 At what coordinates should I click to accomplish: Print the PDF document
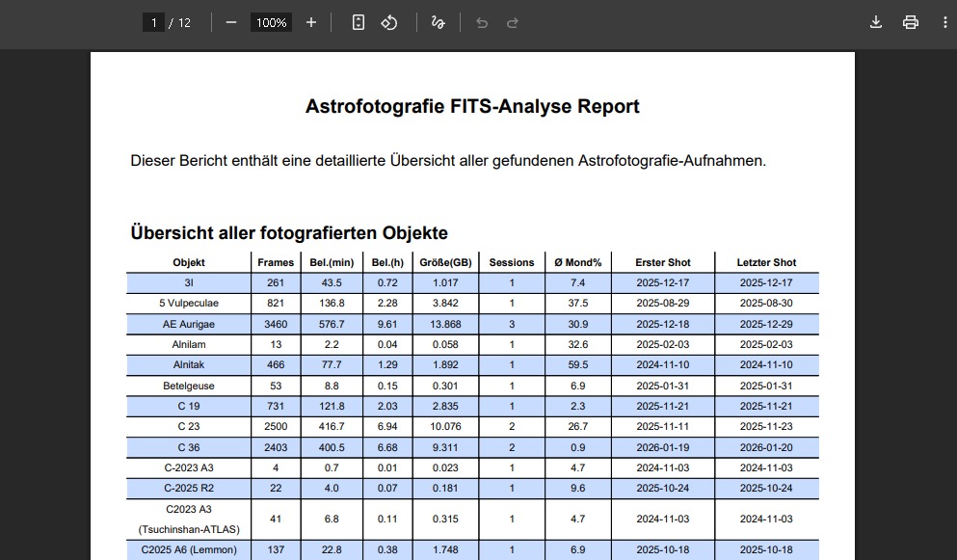click(911, 22)
